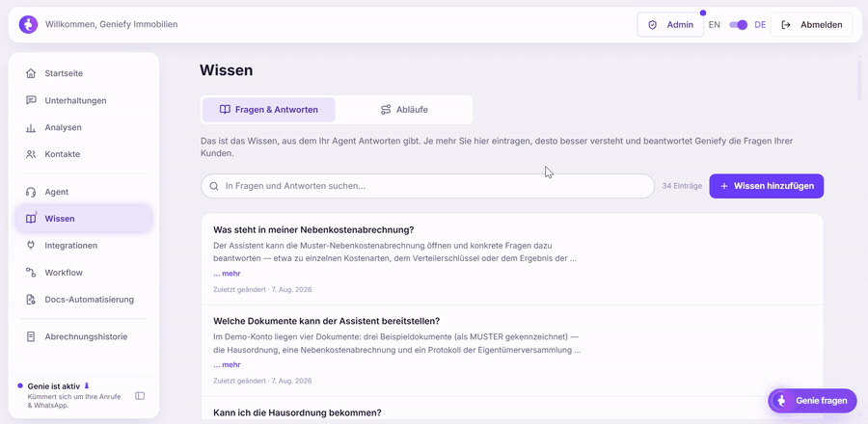
Task: Click the magnifier icon in search box
Action: click(214, 186)
